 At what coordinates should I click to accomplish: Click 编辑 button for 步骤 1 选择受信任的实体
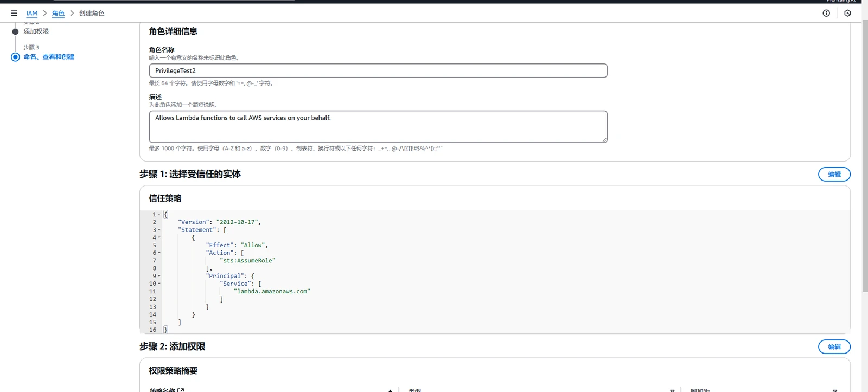834,174
